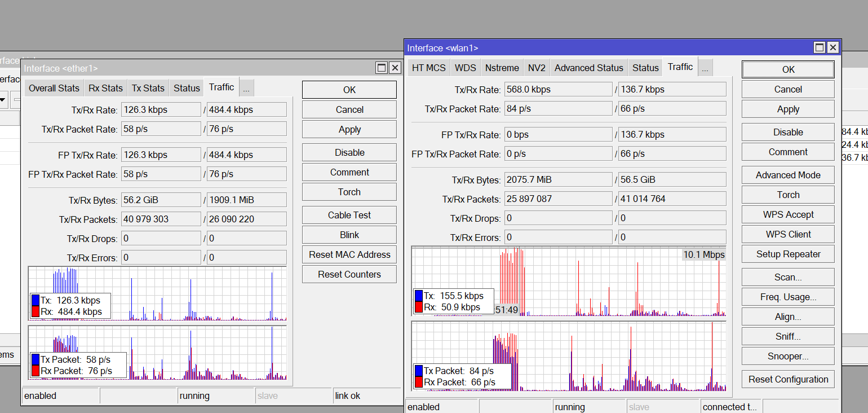This screenshot has height=413, width=868.
Task: Open the dropdown arrow at far left edge
Action: tap(3, 101)
